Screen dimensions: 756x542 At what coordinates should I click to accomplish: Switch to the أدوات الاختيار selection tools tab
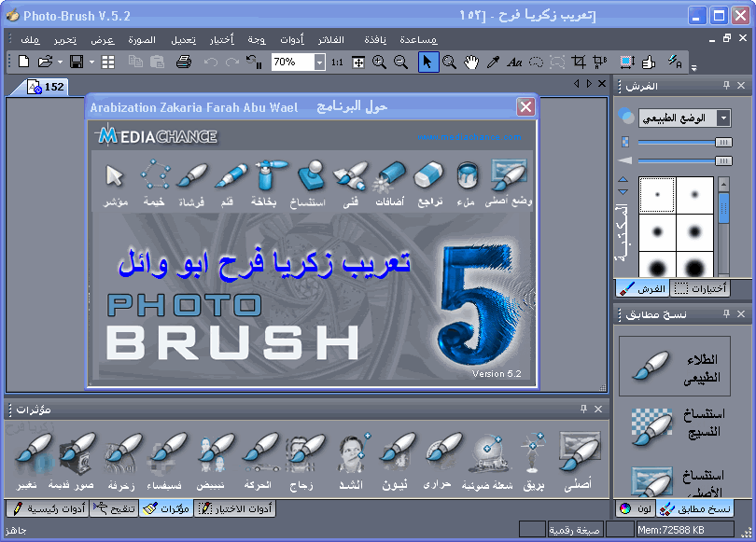pos(235,508)
